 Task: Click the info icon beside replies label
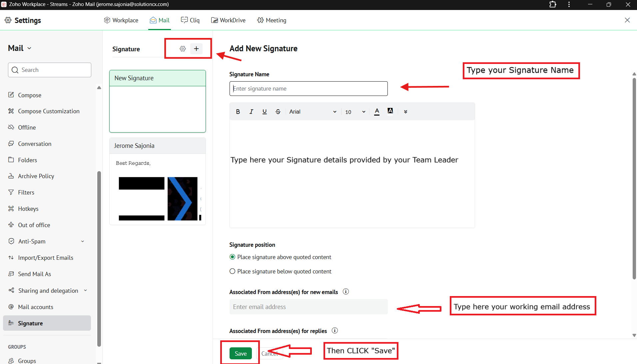tap(335, 331)
